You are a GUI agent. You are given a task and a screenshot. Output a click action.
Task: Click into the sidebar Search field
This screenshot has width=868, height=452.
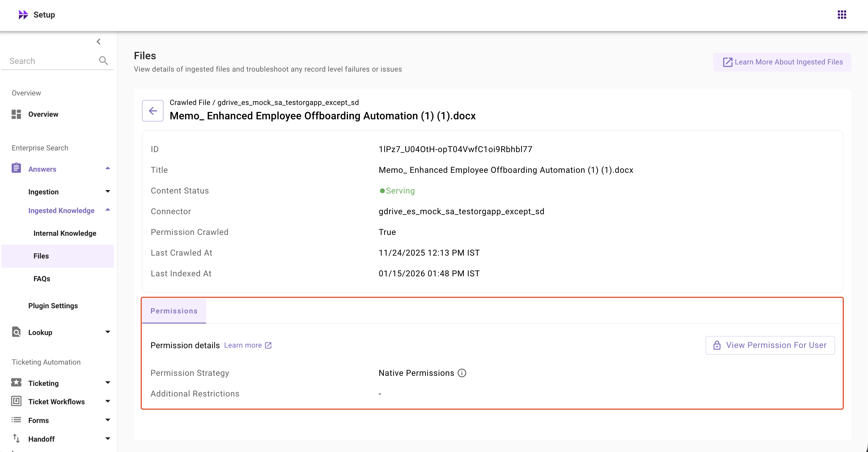51,61
